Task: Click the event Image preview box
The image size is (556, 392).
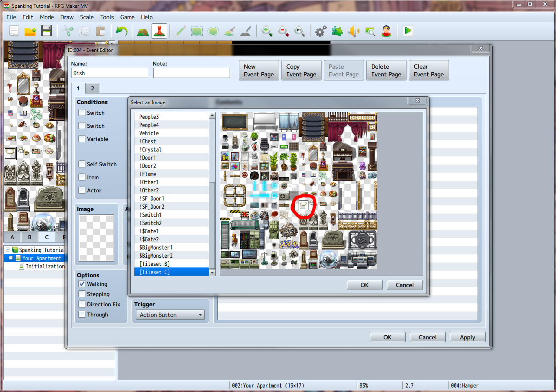Action: point(96,238)
